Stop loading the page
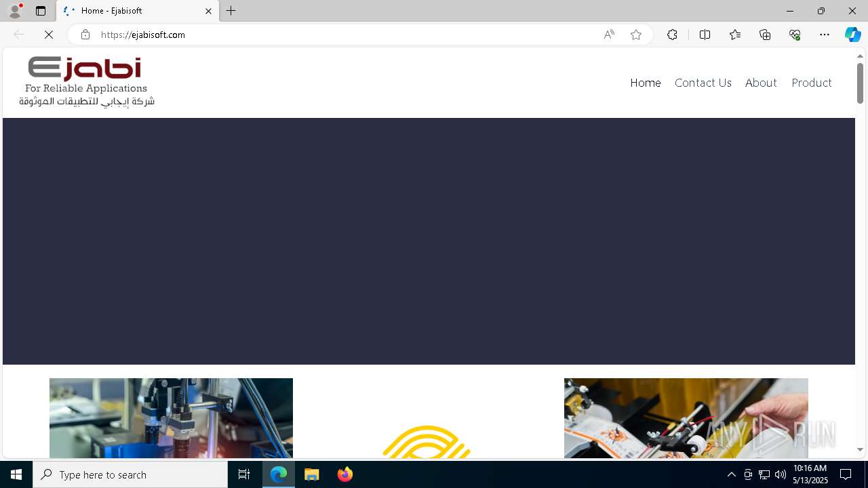The width and height of the screenshot is (868, 488). 49,35
